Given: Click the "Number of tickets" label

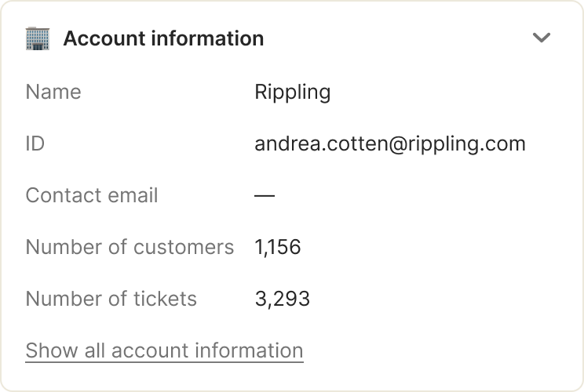Looking at the screenshot, I should point(111,299).
